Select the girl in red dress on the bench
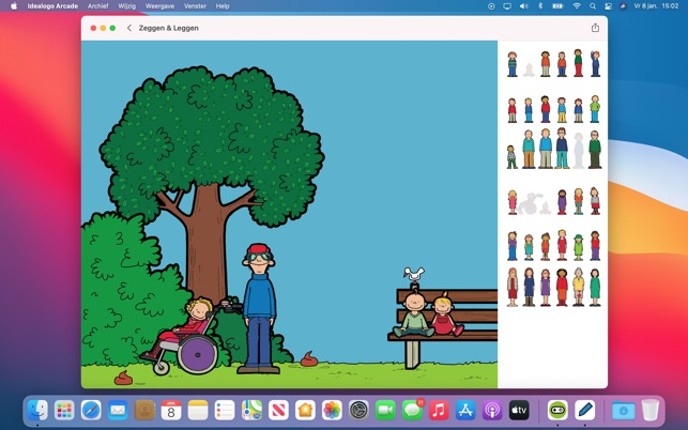The height and width of the screenshot is (430, 688). click(446, 314)
